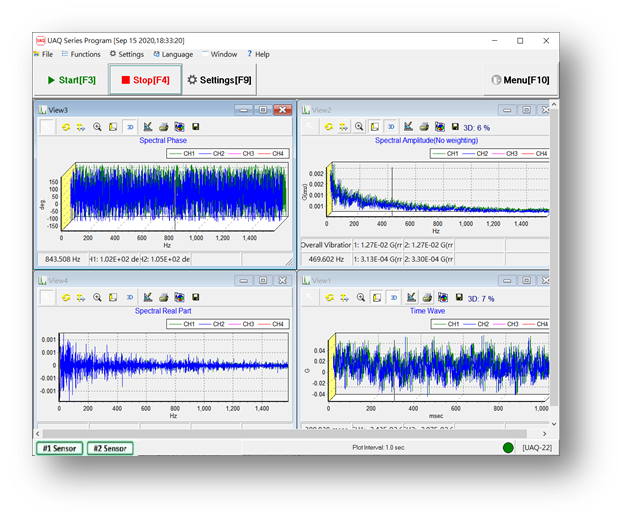625x521 pixels.
Task: Select the #2 Sensor button
Action: (110, 449)
